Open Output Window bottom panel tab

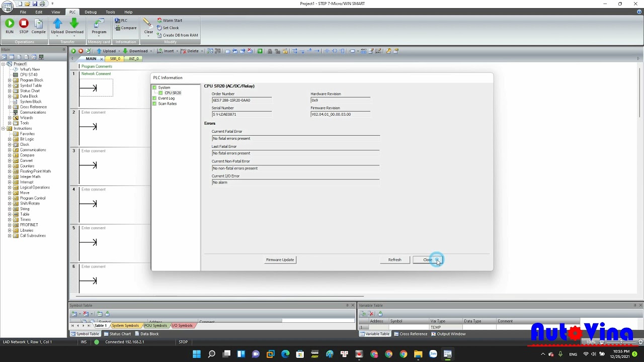coord(448,334)
